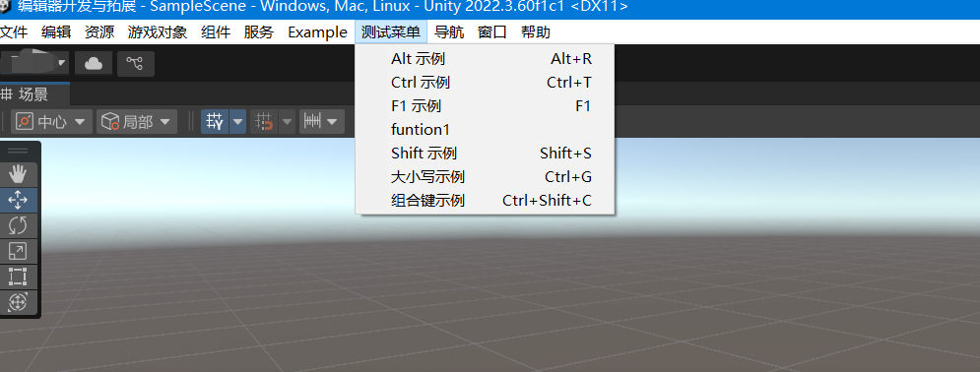Select the Hand view tool
The height and width of the screenshot is (372, 980).
pos(18,175)
